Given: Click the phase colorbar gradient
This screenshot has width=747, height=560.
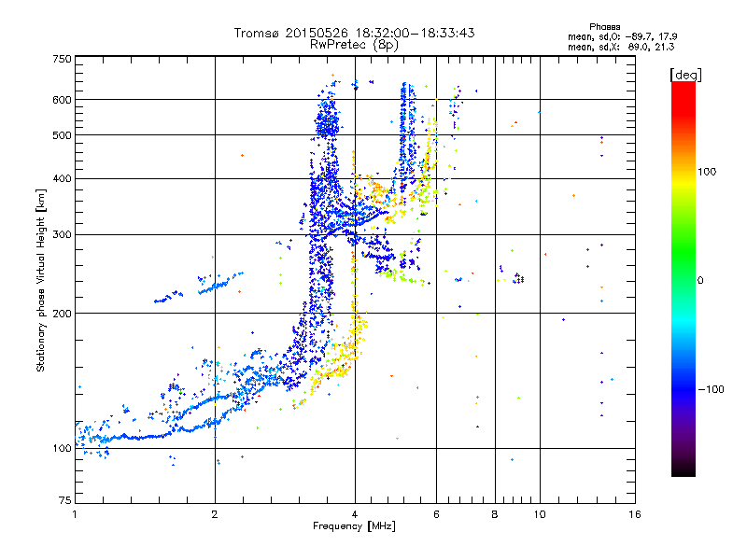Looking at the screenshot, I should pos(684,278).
